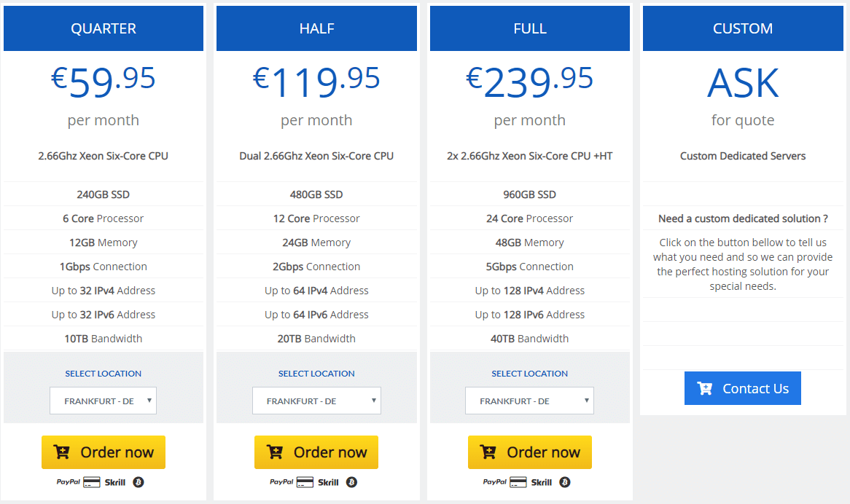Click the PayPal icon under the Full plan

point(495,482)
